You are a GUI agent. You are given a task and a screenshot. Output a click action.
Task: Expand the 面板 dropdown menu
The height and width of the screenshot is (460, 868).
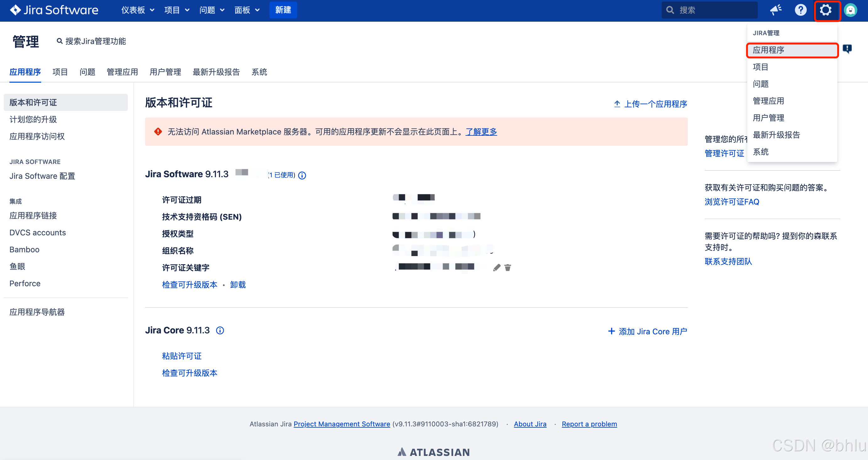coord(247,10)
